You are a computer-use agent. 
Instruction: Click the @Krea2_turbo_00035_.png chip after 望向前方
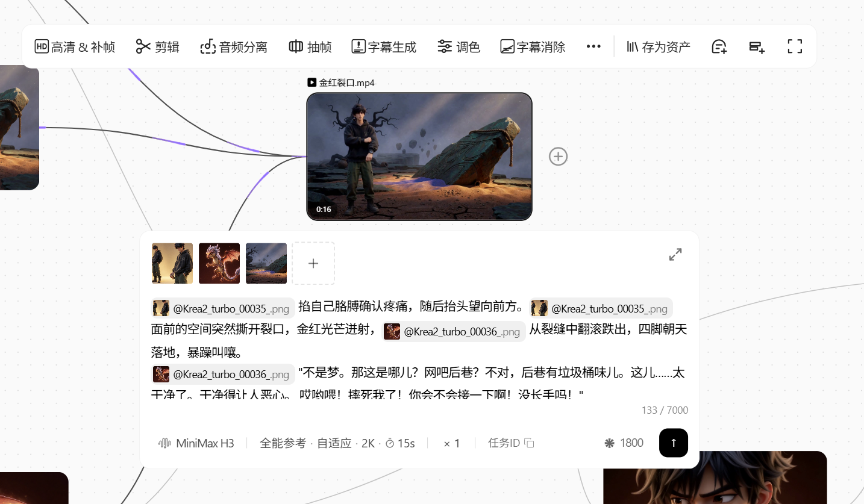[x=601, y=308]
